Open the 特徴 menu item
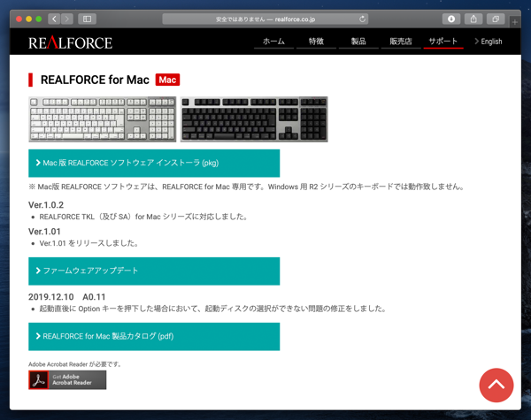The width and height of the screenshot is (531, 420). tap(316, 42)
